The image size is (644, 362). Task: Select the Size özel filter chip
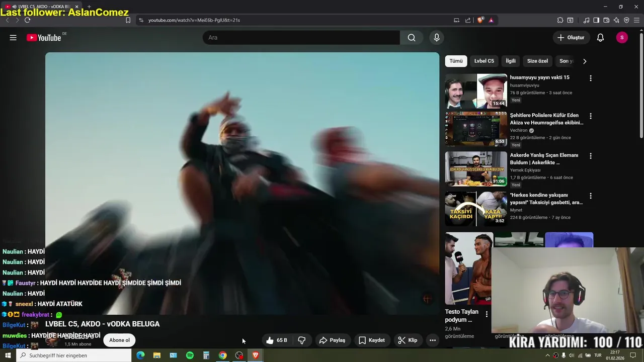click(537, 61)
